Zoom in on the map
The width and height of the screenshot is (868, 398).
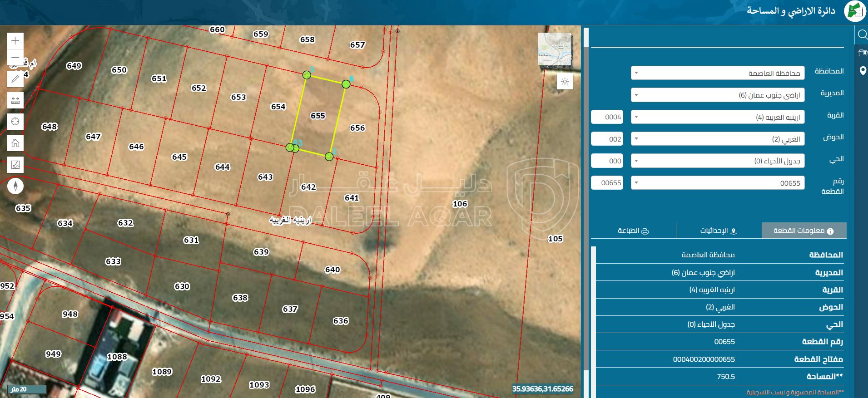pos(15,41)
